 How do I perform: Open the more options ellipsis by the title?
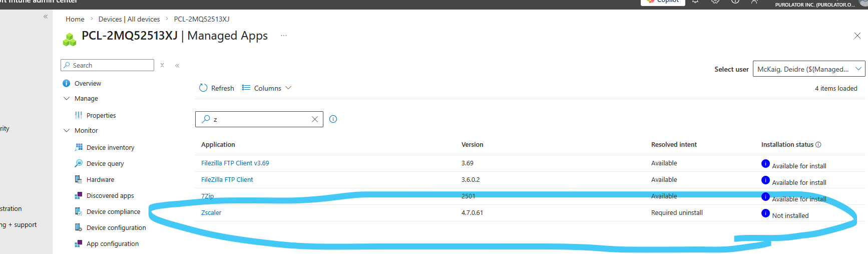284,36
